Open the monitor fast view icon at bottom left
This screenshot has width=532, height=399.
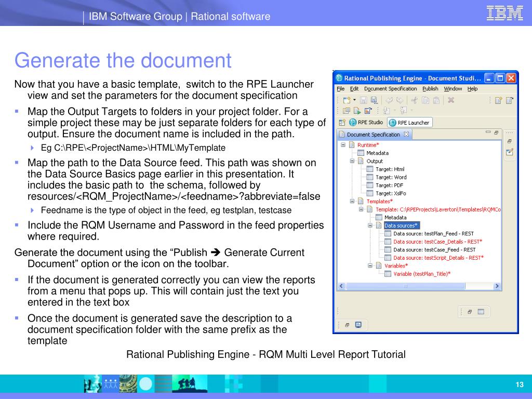tap(358, 325)
